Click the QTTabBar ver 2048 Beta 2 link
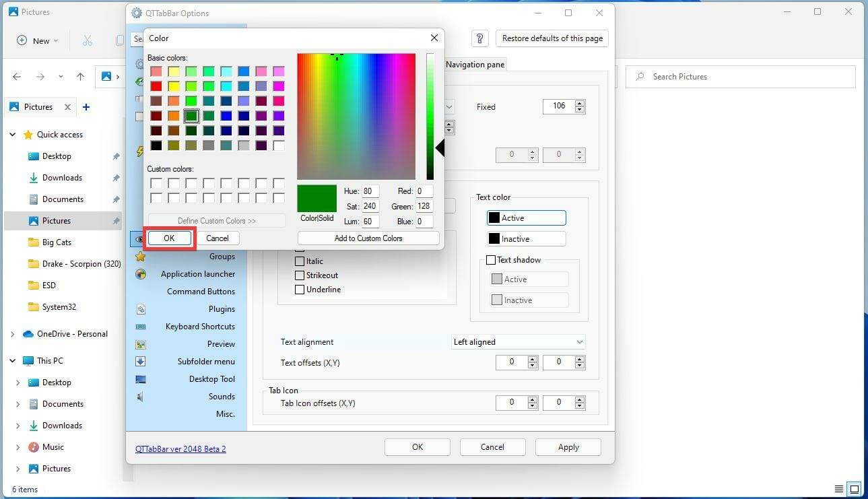Viewport: 868px width, 499px height. 180,448
